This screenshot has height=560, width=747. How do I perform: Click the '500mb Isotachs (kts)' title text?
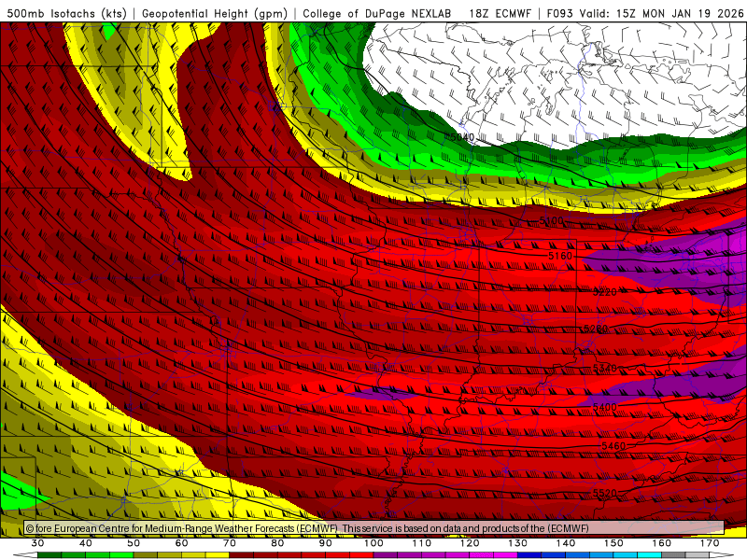[66, 14]
